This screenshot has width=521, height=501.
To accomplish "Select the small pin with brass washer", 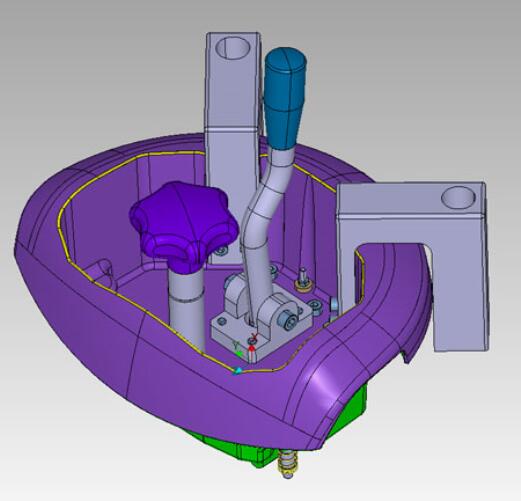I will click(303, 280).
